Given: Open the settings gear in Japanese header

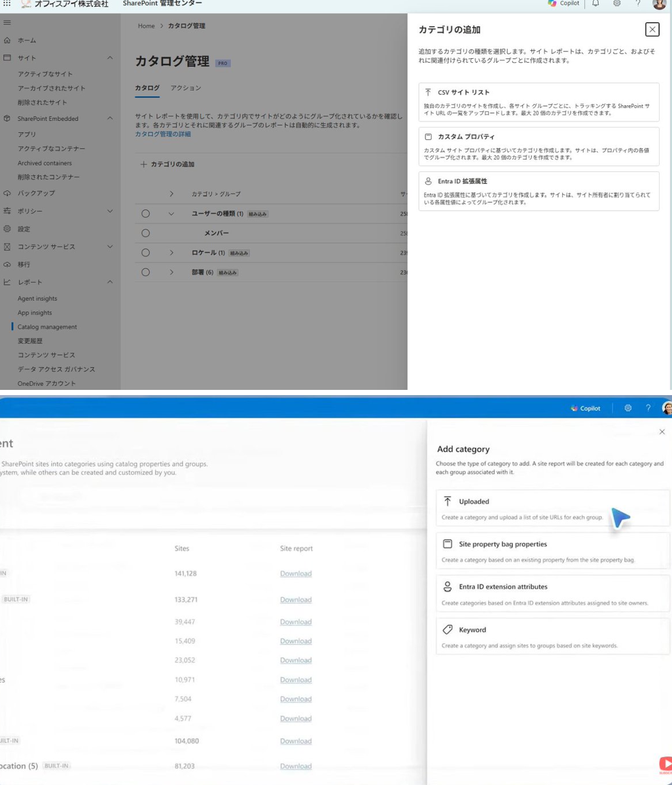Looking at the screenshot, I should [616, 4].
